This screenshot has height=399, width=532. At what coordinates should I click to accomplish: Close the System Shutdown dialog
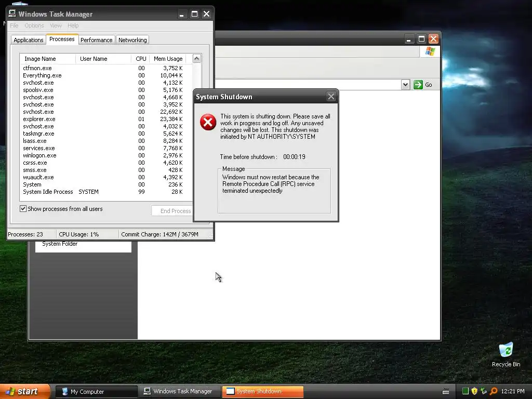coord(331,97)
